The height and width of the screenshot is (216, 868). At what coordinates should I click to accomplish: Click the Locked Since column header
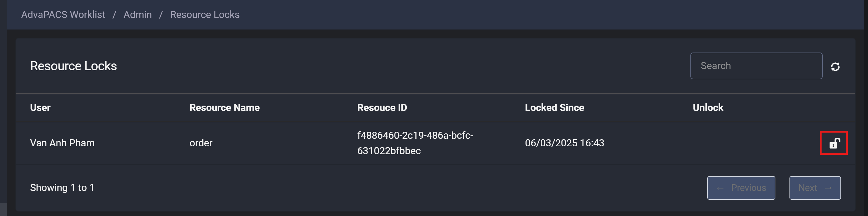(x=554, y=108)
